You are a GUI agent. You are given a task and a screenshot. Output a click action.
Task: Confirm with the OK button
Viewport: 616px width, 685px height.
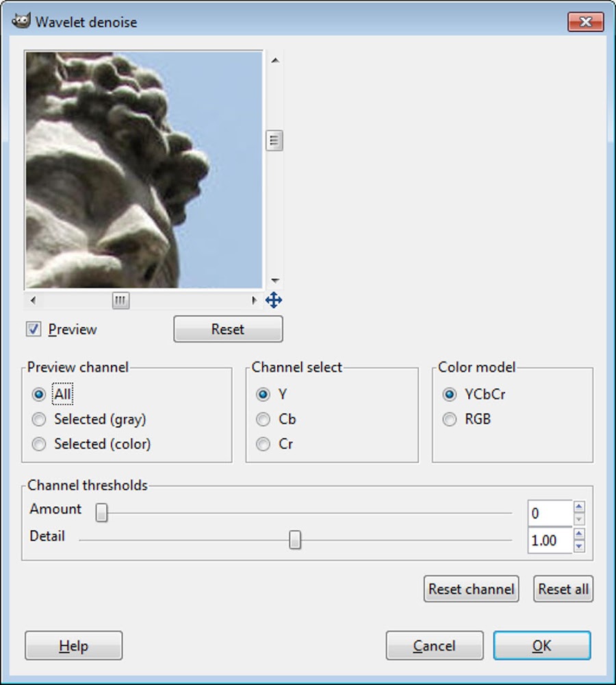click(x=542, y=646)
